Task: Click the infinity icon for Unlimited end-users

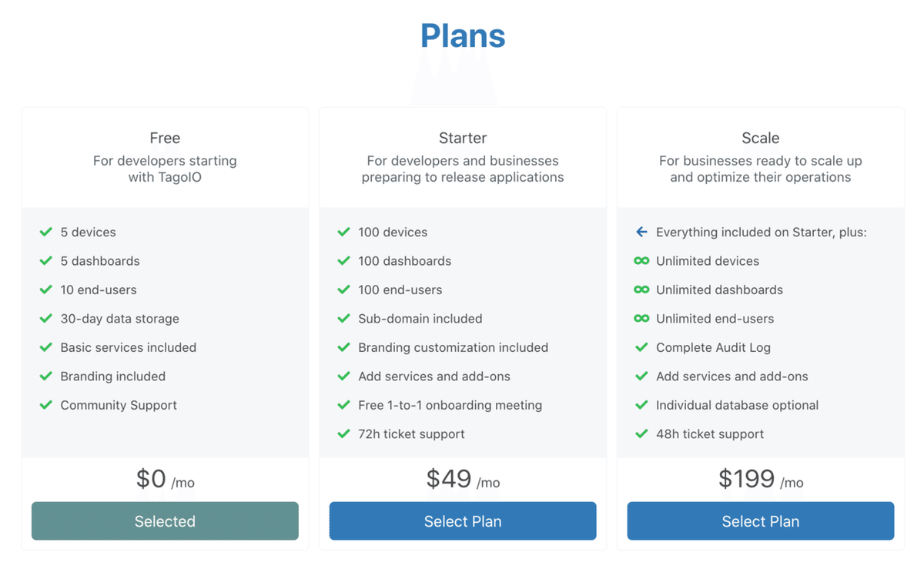Action: 641,319
